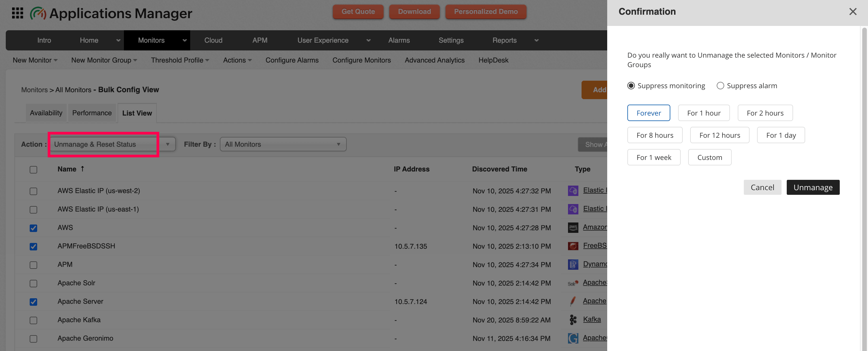Check the Apache Kafka row
The width and height of the screenshot is (868, 351).
click(x=33, y=320)
